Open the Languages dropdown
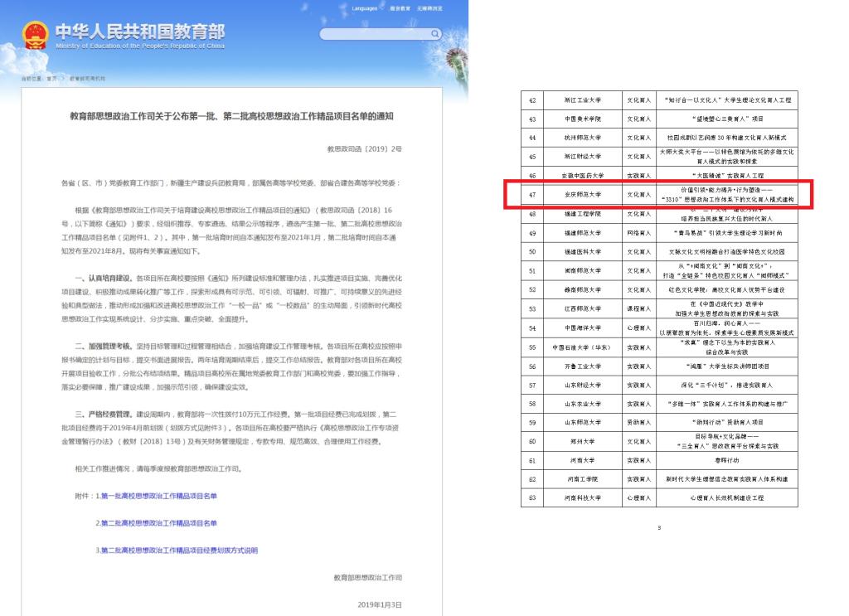The image size is (849, 616). (x=366, y=8)
